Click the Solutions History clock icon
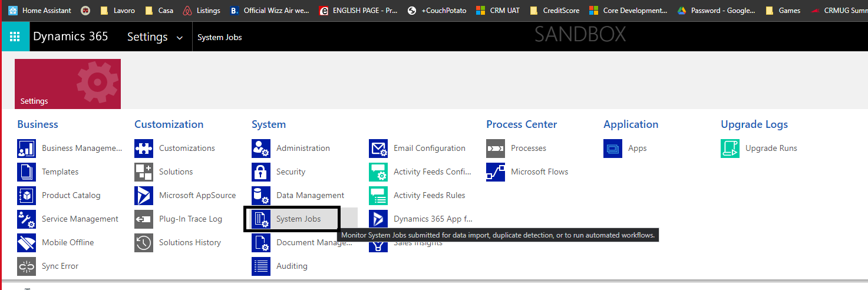Viewport: 868px width, 290px height. point(144,243)
